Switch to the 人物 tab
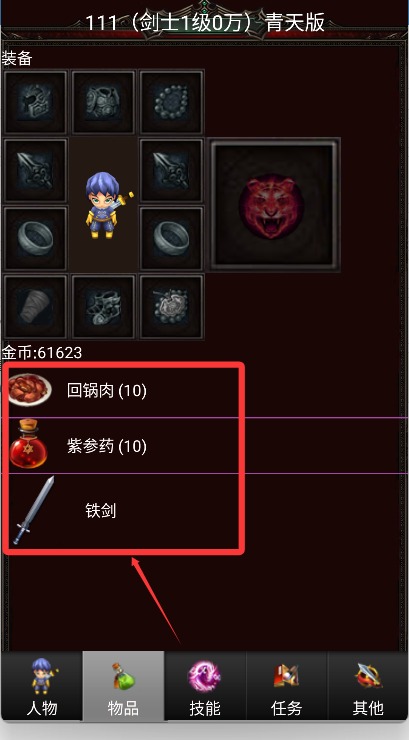Image resolution: width=409 pixels, height=740 pixels. [42, 686]
